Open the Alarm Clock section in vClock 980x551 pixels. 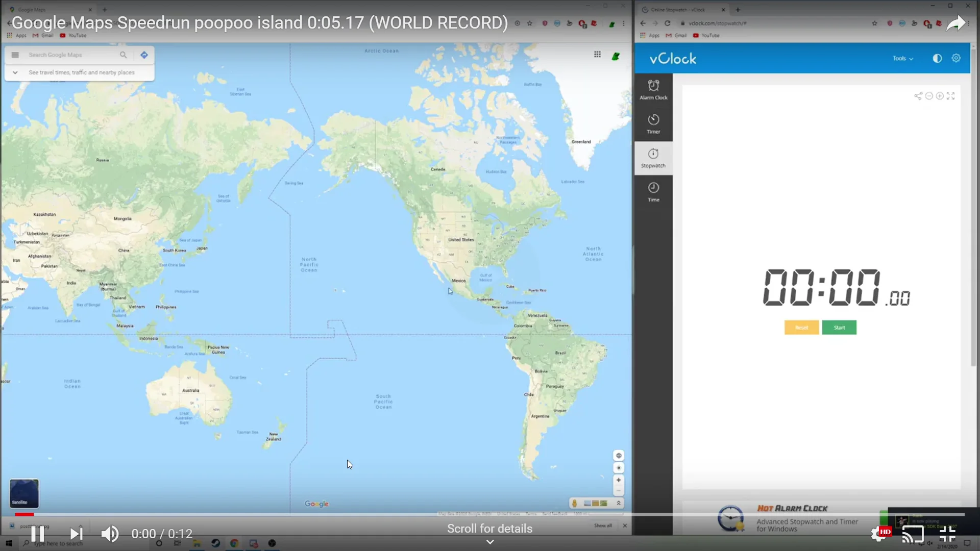pos(653,90)
